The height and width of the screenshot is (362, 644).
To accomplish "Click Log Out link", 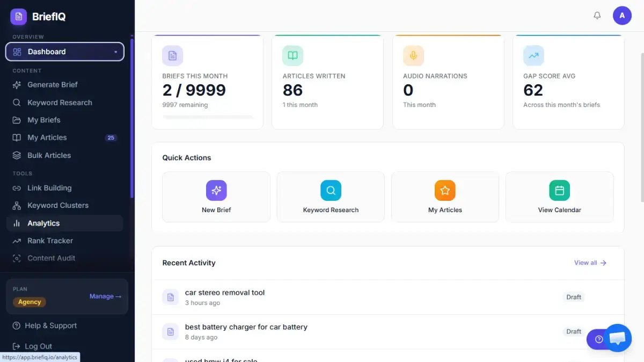I will click(x=32, y=346).
